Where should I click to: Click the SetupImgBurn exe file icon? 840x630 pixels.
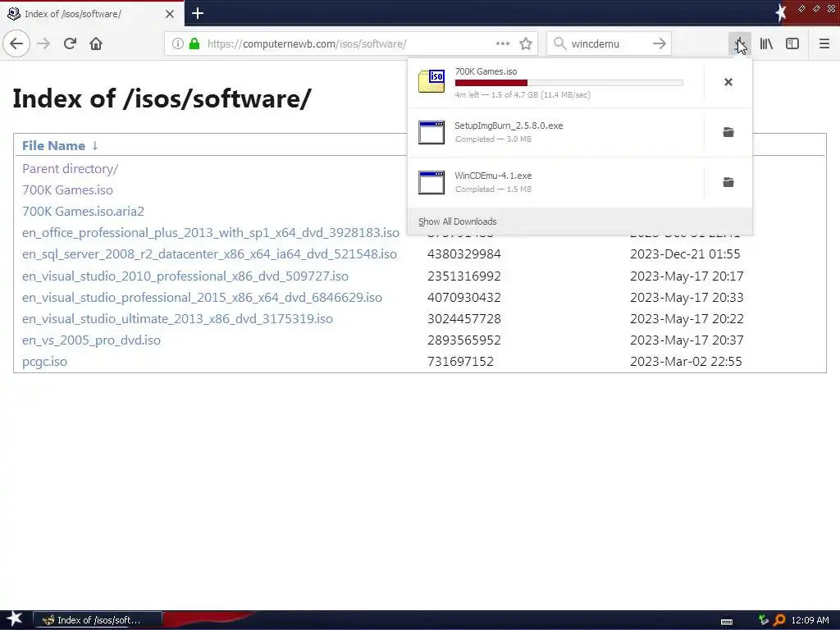(431, 132)
